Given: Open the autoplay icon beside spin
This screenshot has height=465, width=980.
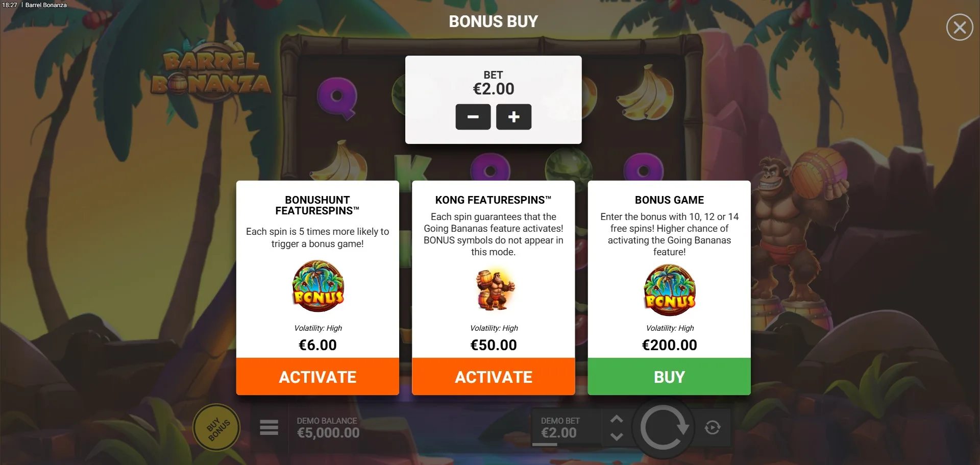Looking at the screenshot, I should point(713,427).
